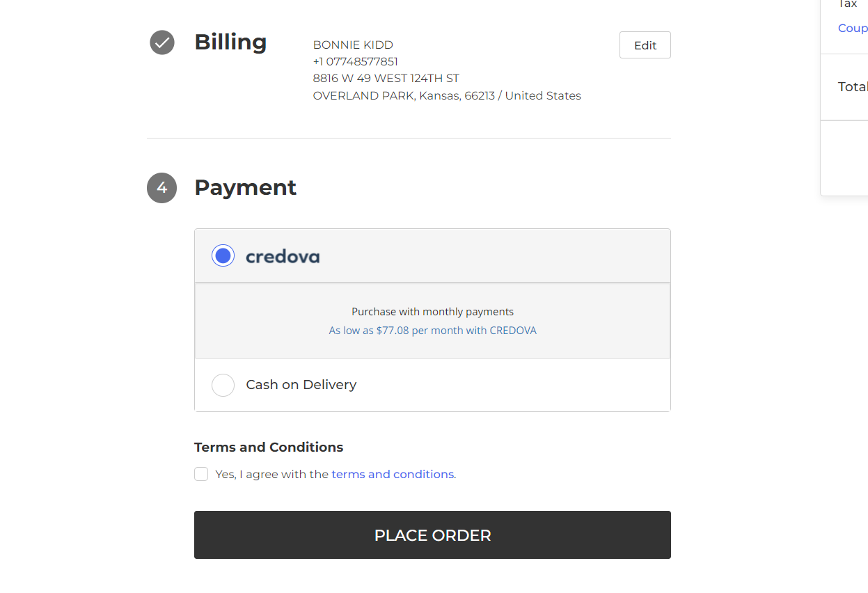Open the terms and conditions link
Screen dimensions: 868x593
point(392,474)
